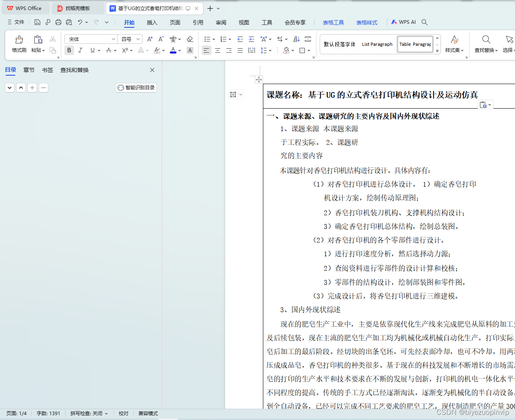Open the 文件 file menu
Screen dimensions: 515x420
16,22
